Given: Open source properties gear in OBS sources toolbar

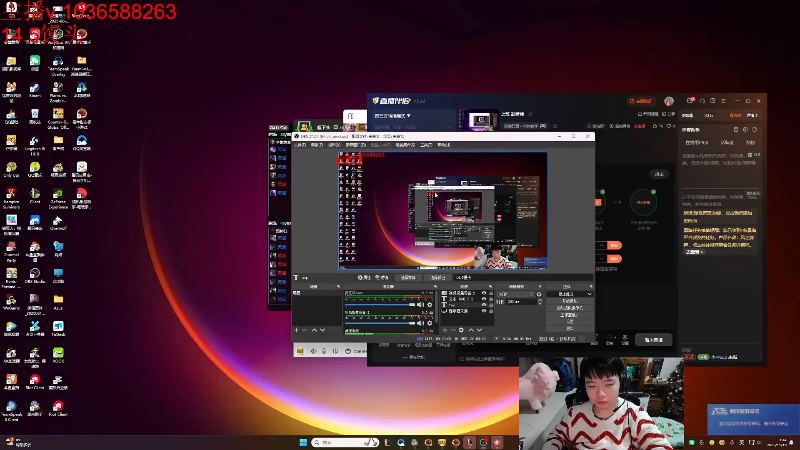Looking at the screenshot, I should [x=461, y=330].
